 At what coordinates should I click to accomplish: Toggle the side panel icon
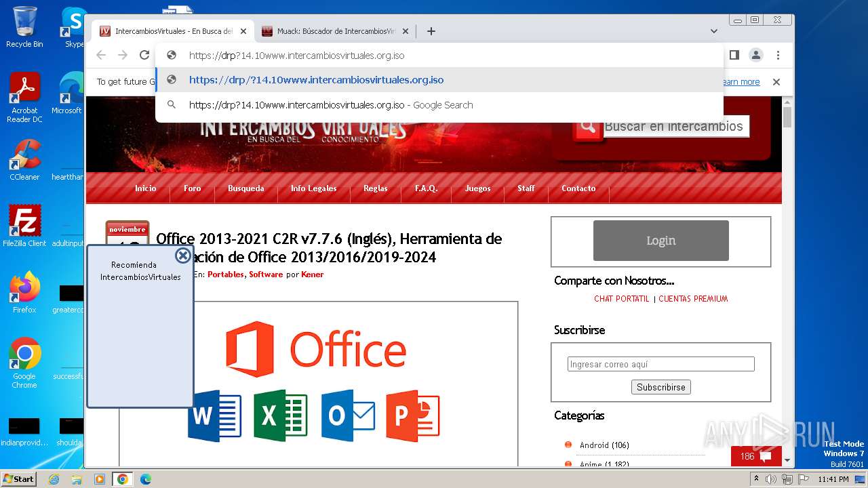(734, 55)
